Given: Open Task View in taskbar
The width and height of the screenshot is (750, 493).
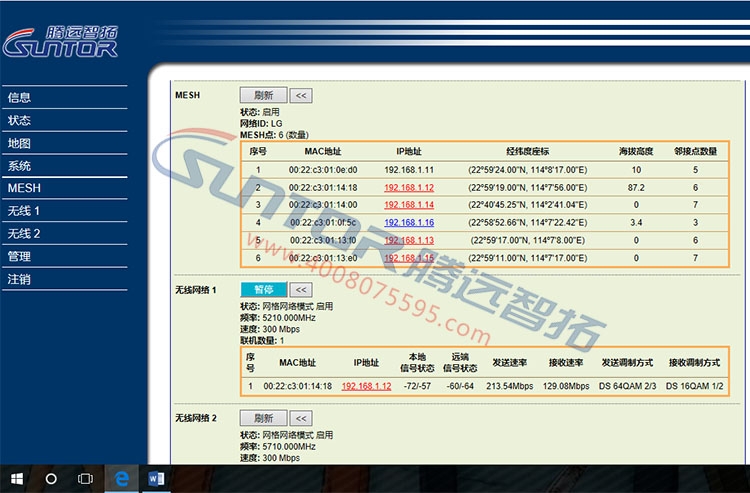Looking at the screenshot, I should [85, 479].
